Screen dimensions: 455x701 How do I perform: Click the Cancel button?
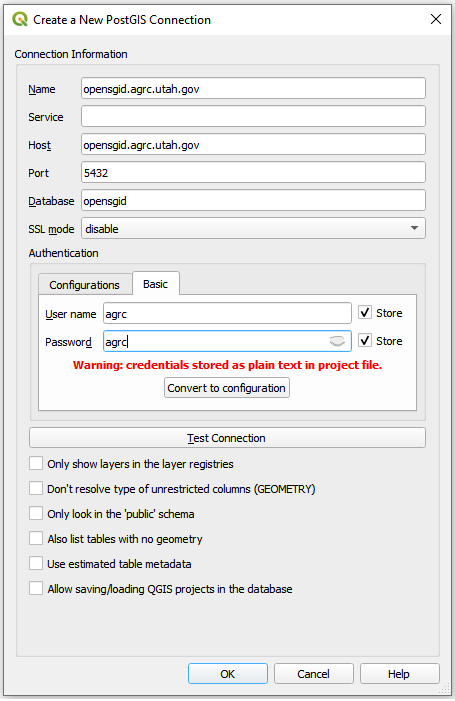[313, 674]
